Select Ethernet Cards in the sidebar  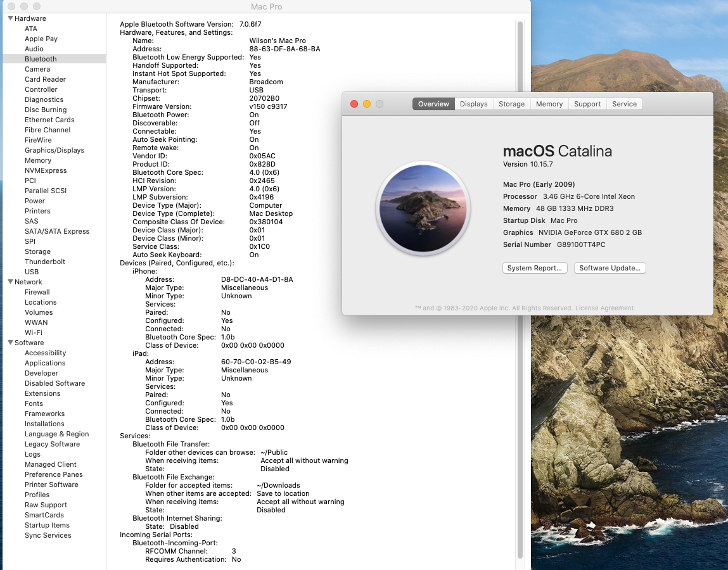(x=49, y=120)
